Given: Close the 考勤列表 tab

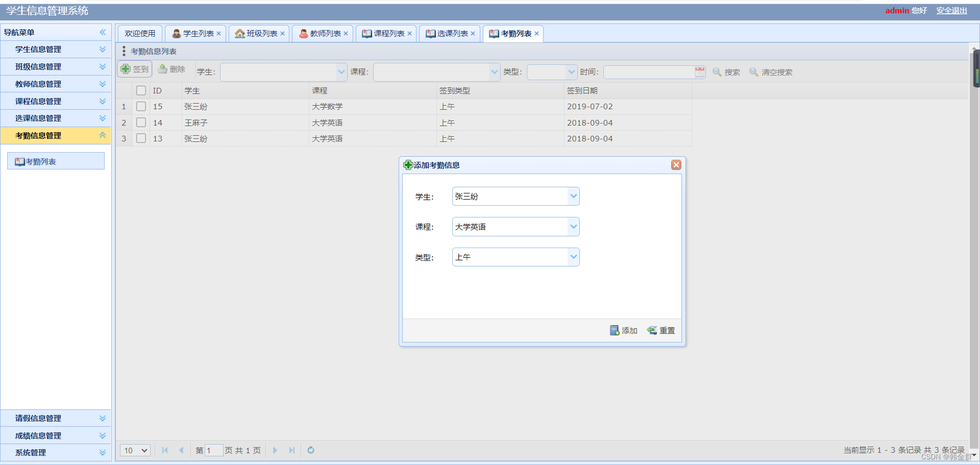Looking at the screenshot, I should [x=536, y=34].
